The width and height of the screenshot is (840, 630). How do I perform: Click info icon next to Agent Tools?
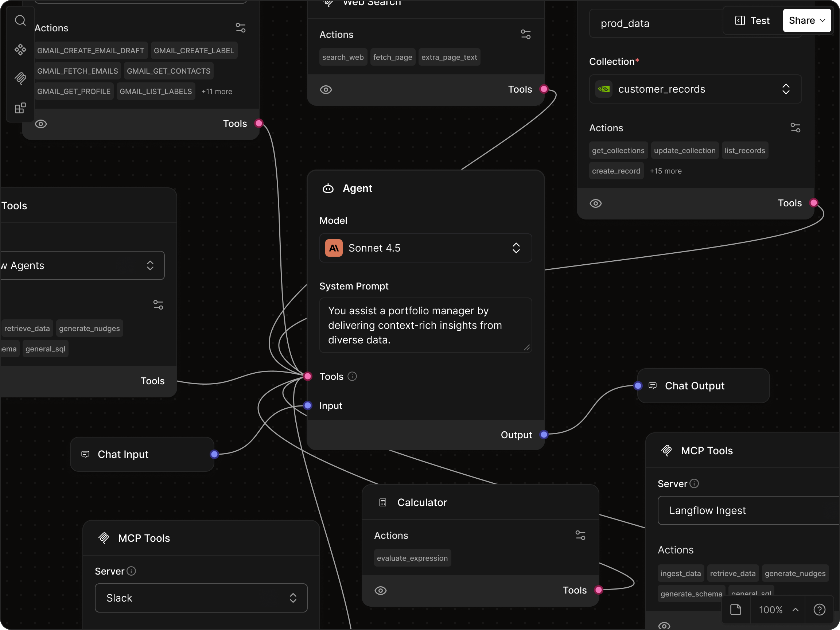pos(352,376)
